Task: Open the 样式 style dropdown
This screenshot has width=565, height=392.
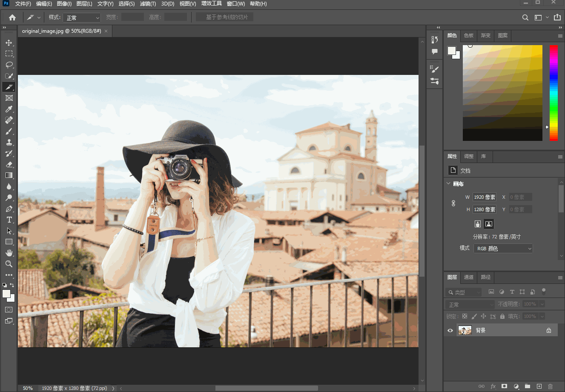Action: [x=82, y=17]
